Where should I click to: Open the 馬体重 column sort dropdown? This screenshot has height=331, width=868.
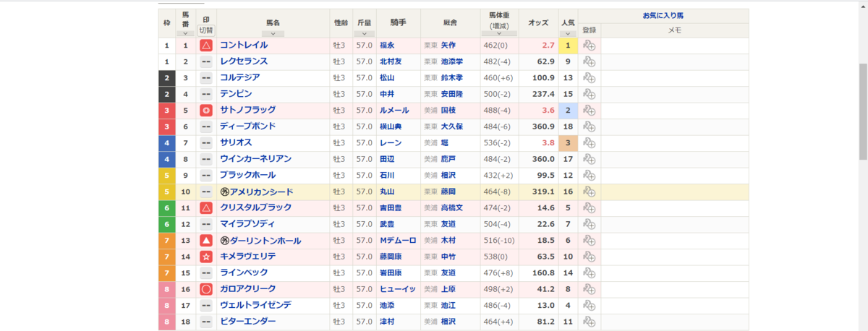pyautogui.click(x=499, y=33)
